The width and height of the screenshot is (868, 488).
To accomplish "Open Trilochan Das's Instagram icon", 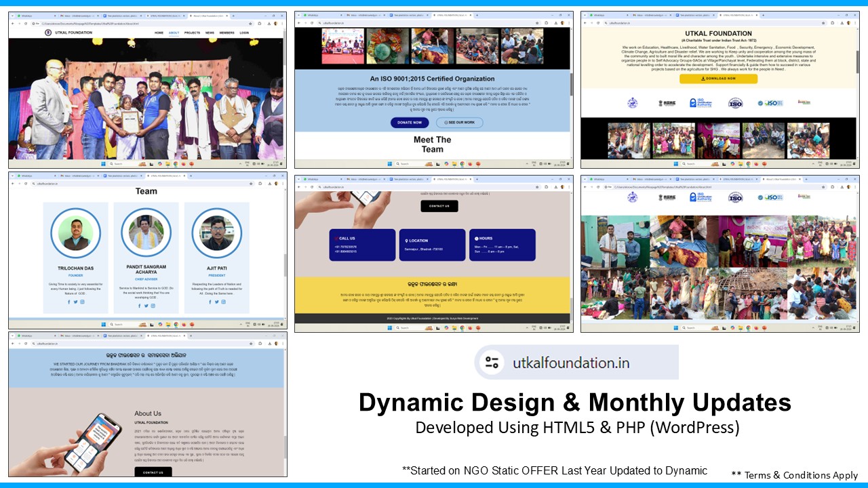I will click(x=83, y=302).
